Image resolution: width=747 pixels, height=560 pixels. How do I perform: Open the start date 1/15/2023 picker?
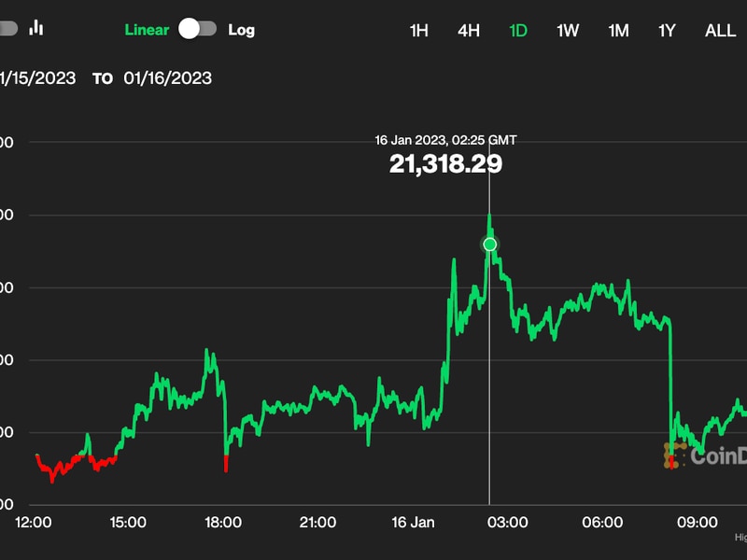(x=37, y=78)
